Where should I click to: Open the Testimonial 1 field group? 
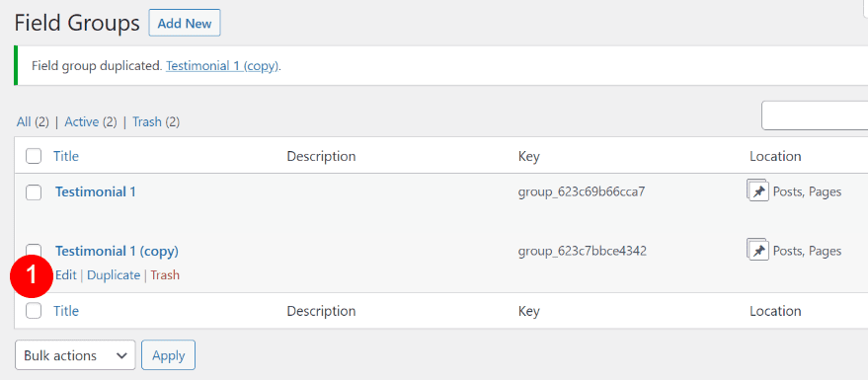click(x=95, y=191)
